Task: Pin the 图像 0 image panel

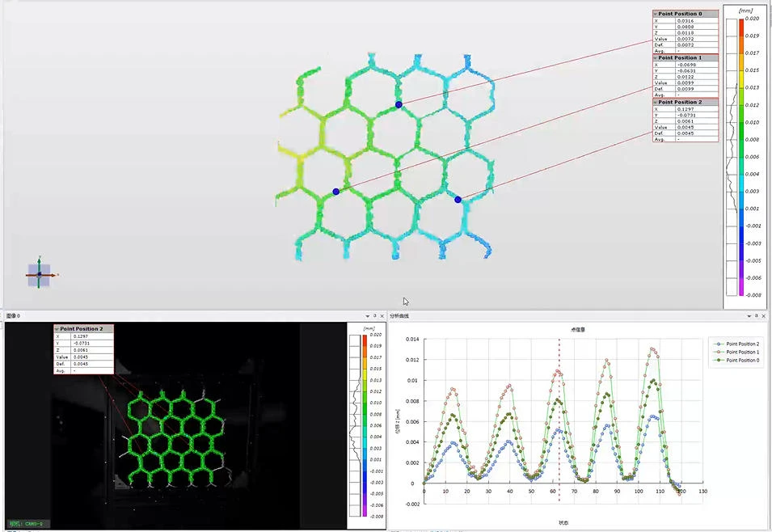Action: (x=377, y=315)
